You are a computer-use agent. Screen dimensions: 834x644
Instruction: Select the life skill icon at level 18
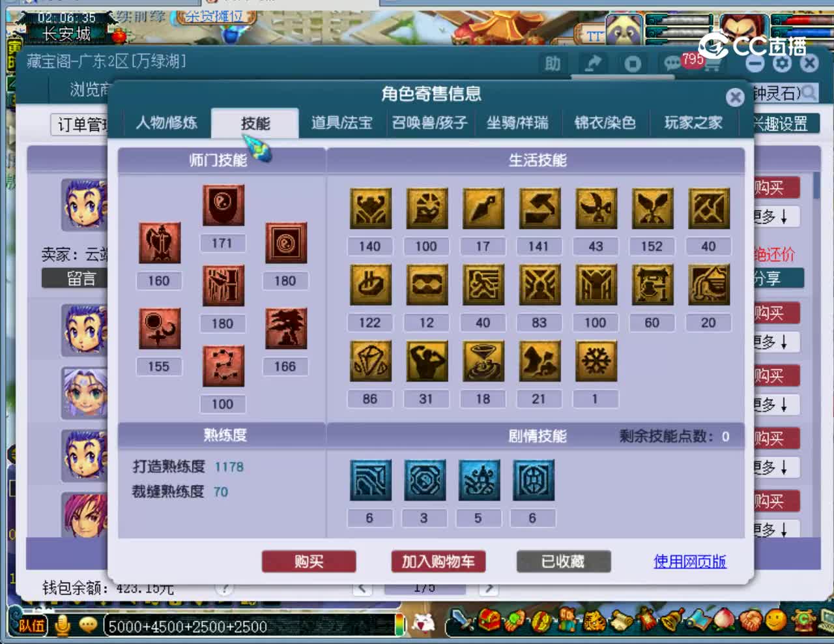483,361
